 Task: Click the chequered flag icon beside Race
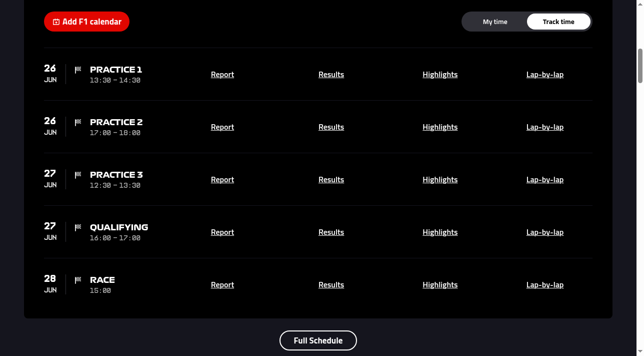tap(78, 280)
